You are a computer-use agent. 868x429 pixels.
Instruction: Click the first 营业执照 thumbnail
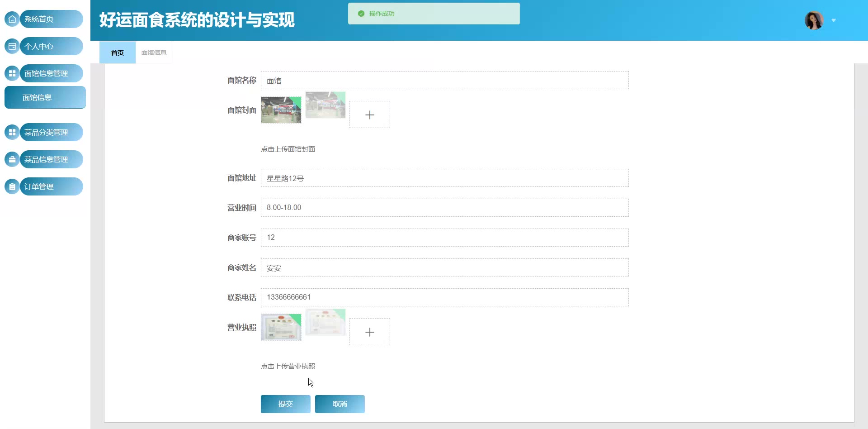point(281,327)
